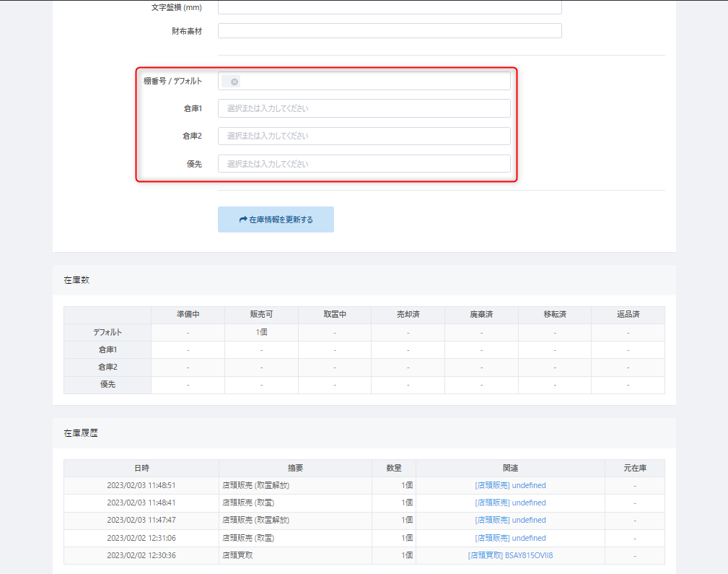728x574 pixels.
Task: Click the 倉庫2 row label in stock table
Action: (x=108, y=368)
